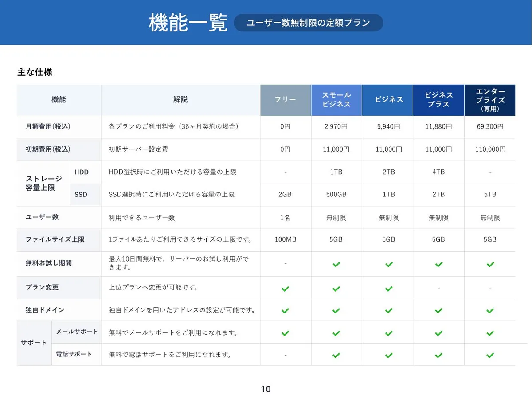The height and width of the screenshot is (399, 532).
Task: Click the ストレージ容量上限 row label
Action: 44,183
